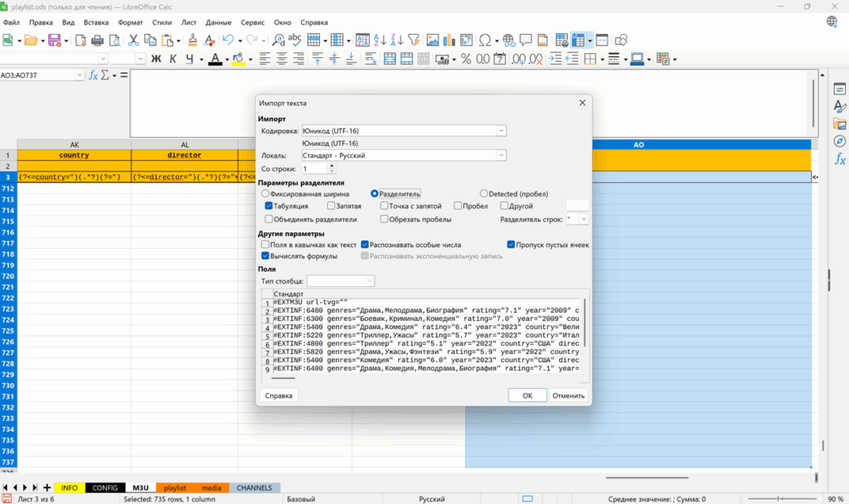Image resolution: width=849 pixels, height=504 pixels.
Task: Click the Format as Percent icon
Action: click(466, 59)
